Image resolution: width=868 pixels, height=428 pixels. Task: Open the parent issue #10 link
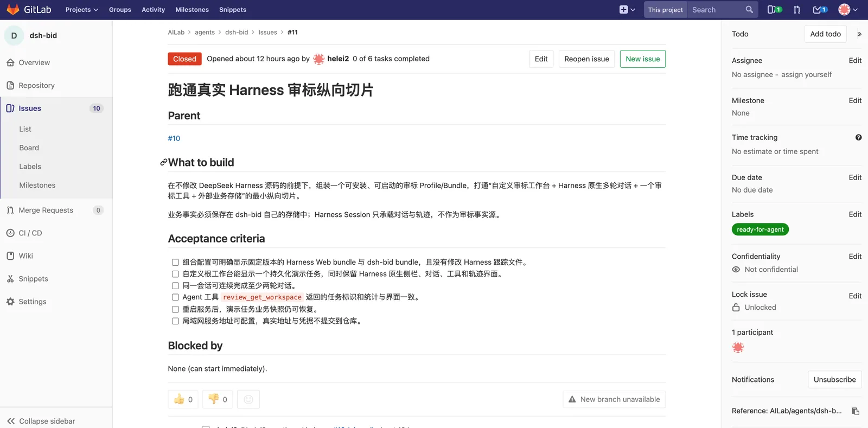click(x=174, y=138)
